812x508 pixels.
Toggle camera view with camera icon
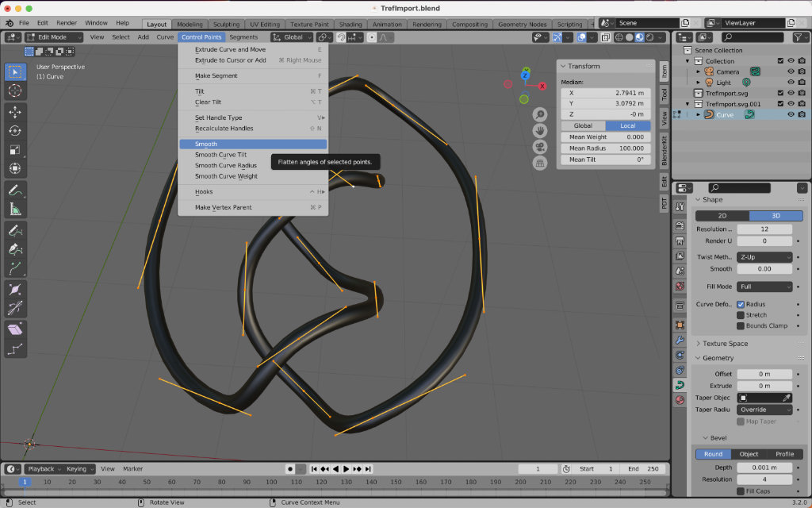(x=540, y=147)
